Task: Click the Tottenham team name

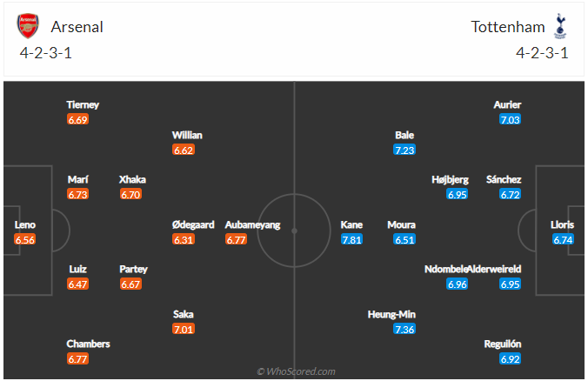Action: [x=508, y=27]
